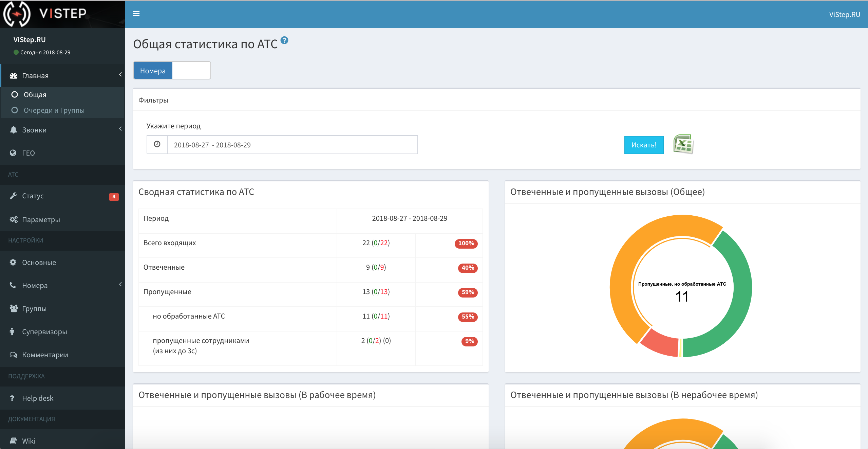This screenshot has width=868, height=449.
Task: Open the Группы menu item
Action: pyautogui.click(x=62, y=308)
